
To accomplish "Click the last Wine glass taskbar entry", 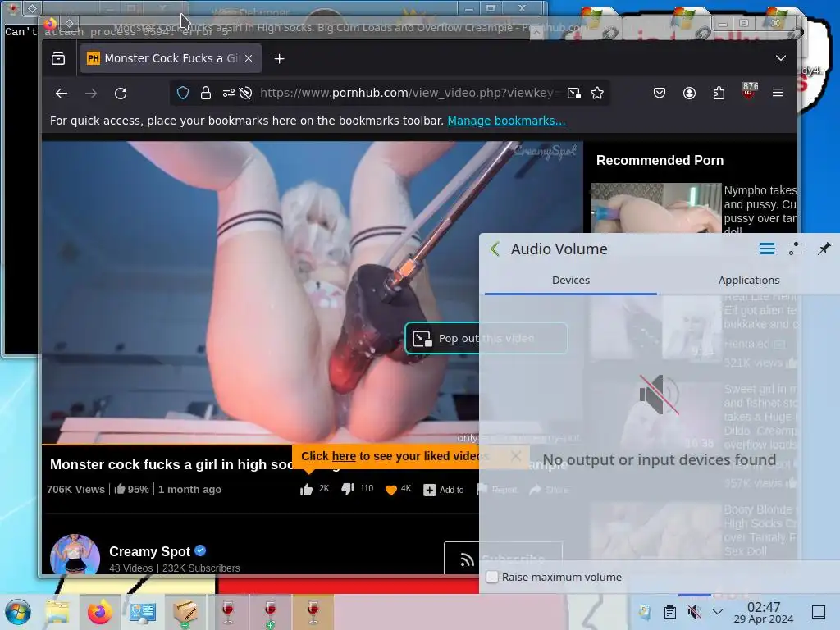I will point(313,612).
